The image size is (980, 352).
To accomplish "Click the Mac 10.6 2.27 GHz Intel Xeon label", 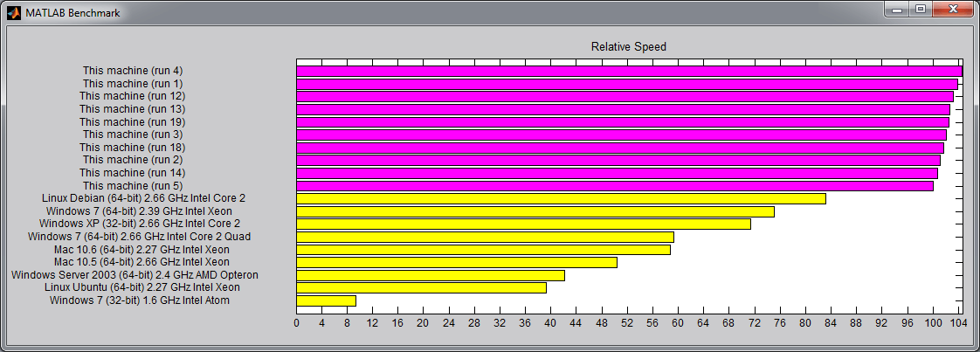I will 141,250.
